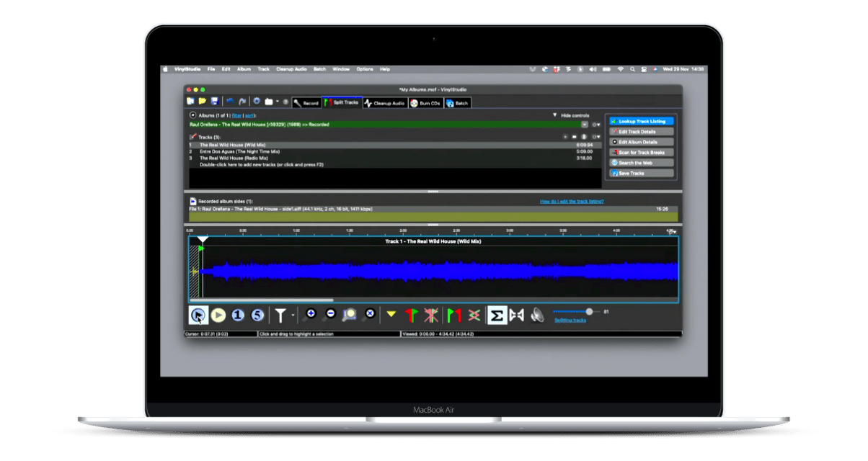The width and height of the screenshot is (868, 461).
Task: Click the blue number 5 icon
Action: tap(257, 315)
